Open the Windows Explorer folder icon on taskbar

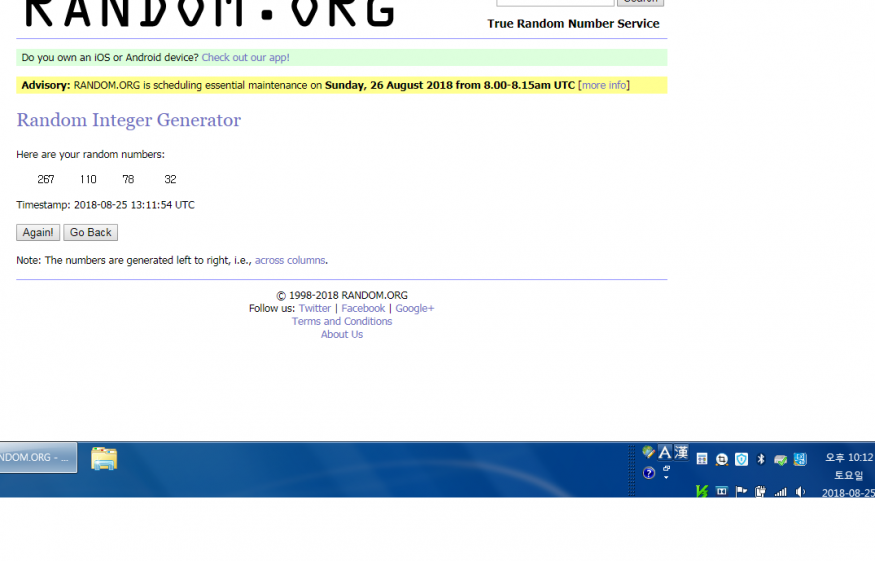(x=104, y=458)
